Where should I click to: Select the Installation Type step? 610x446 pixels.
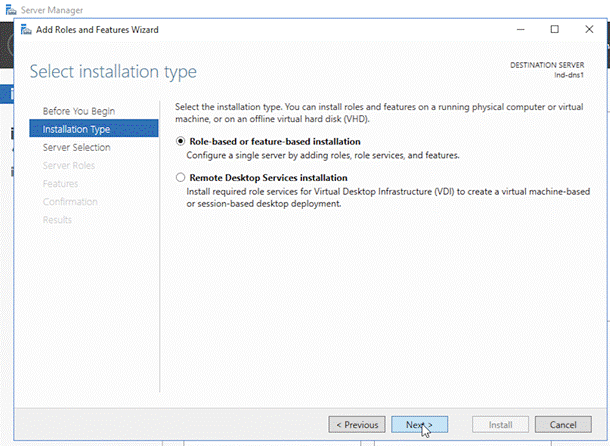click(x=77, y=128)
